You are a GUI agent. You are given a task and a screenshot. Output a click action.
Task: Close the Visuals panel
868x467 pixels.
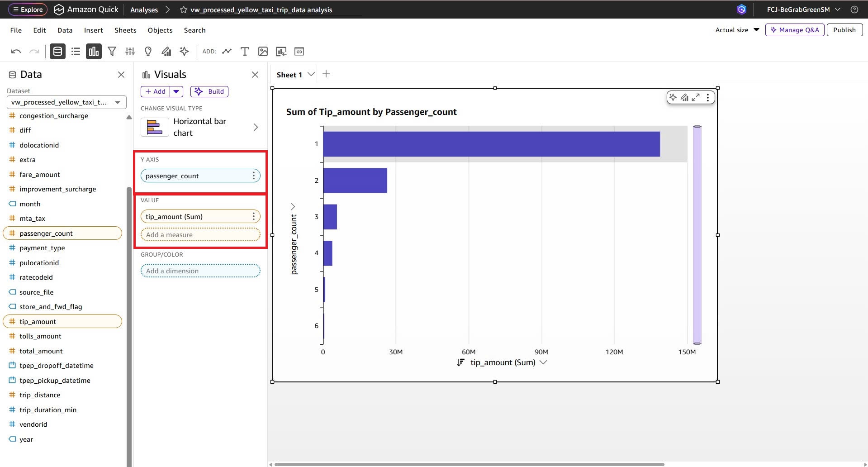[x=255, y=75]
